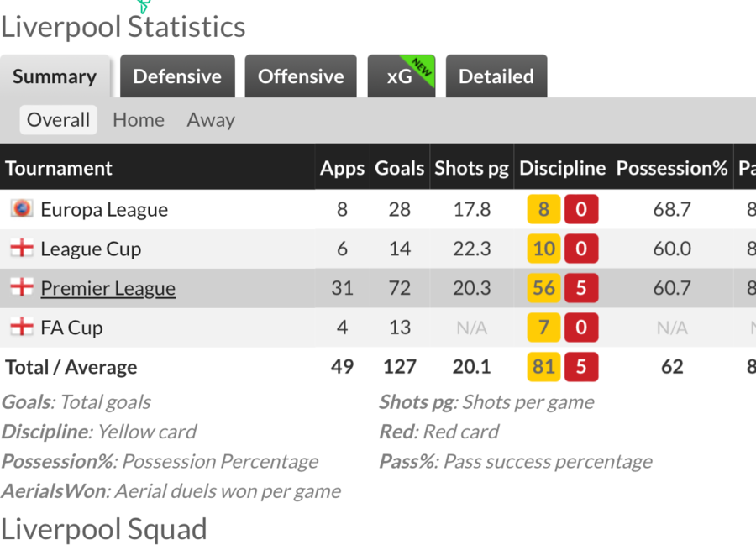Image resolution: width=756 pixels, height=545 pixels.
Task: Switch to the Home filter
Action: tap(139, 120)
